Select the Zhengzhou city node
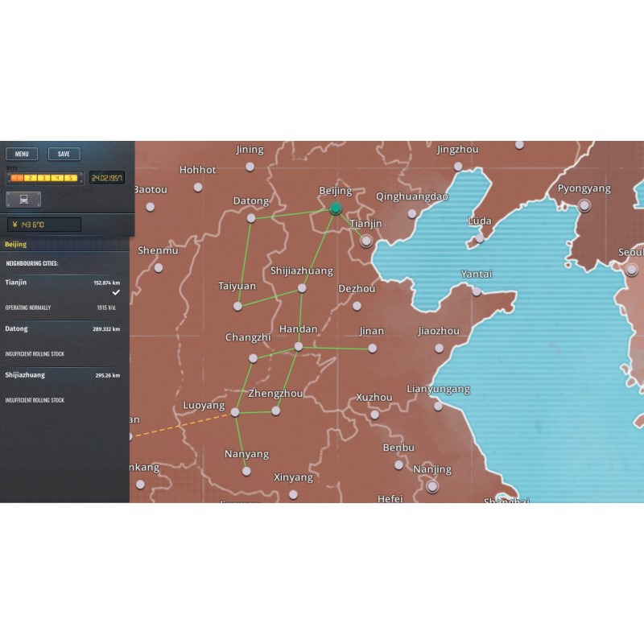This screenshot has height=644, width=644. (x=275, y=411)
